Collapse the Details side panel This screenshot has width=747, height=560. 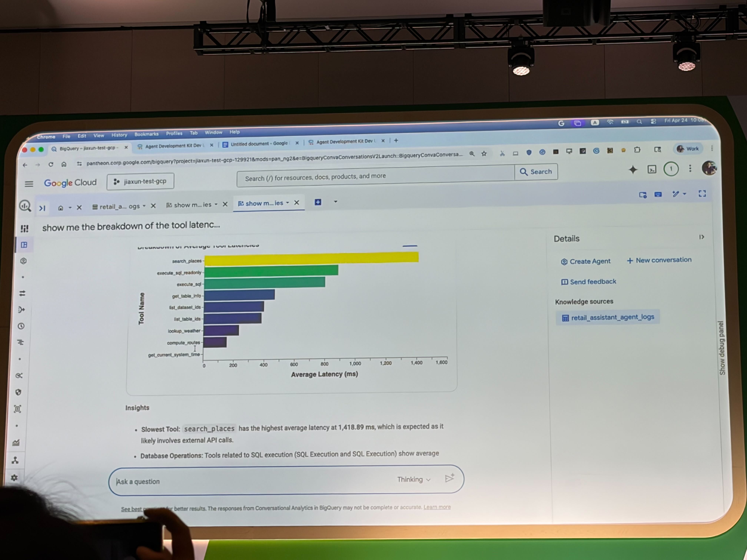pos(701,237)
